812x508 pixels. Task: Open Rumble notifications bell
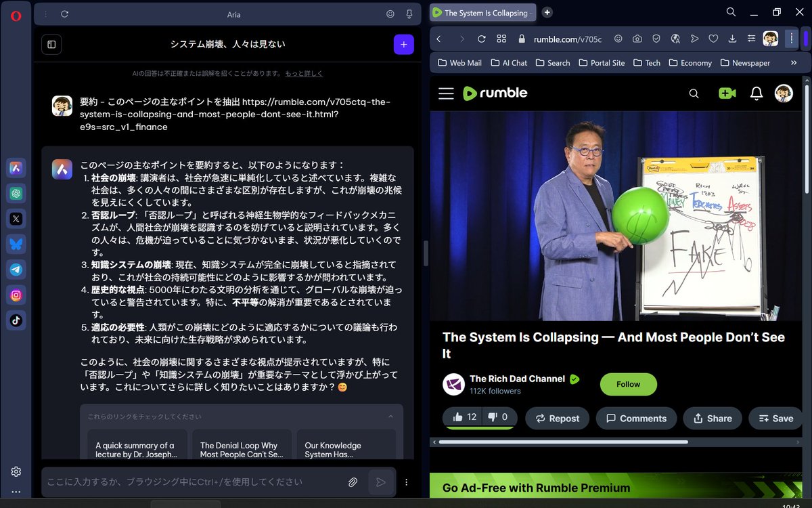[x=757, y=93]
